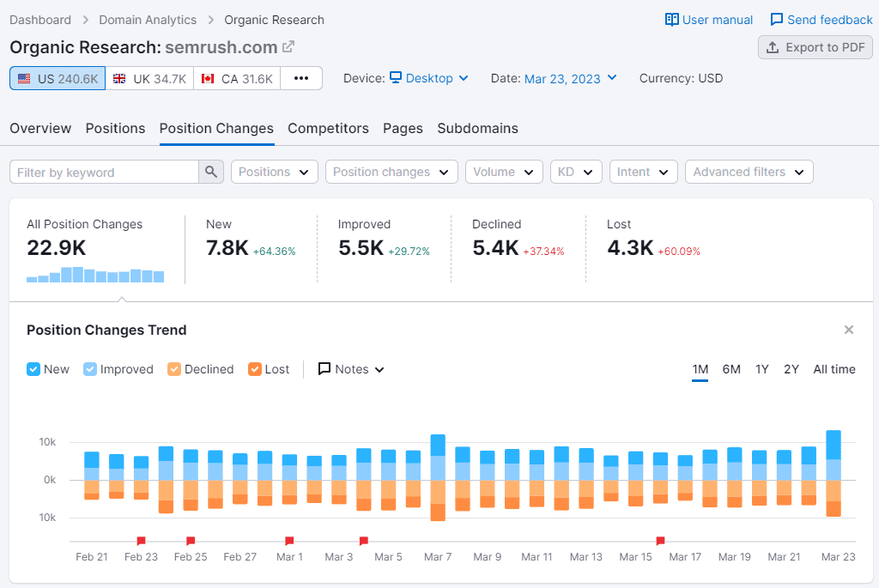Select the 1Y time range
Screen dimensions: 879x588
[x=762, y=369]
